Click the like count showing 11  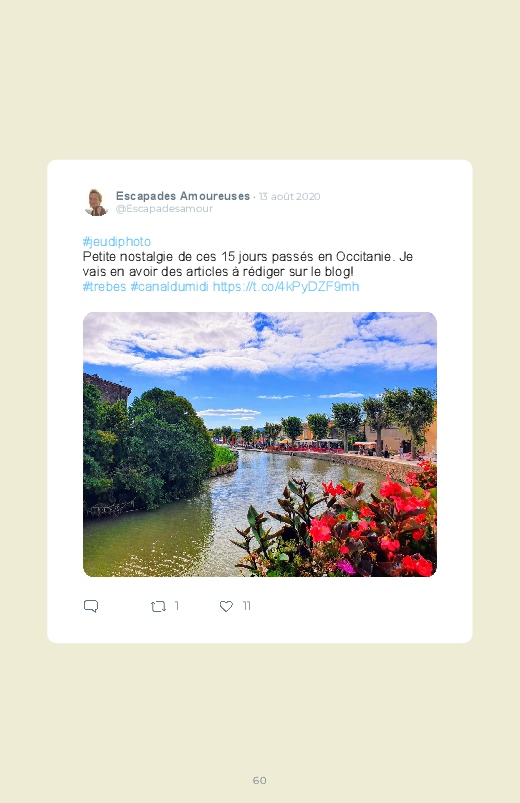coord(246,606)
